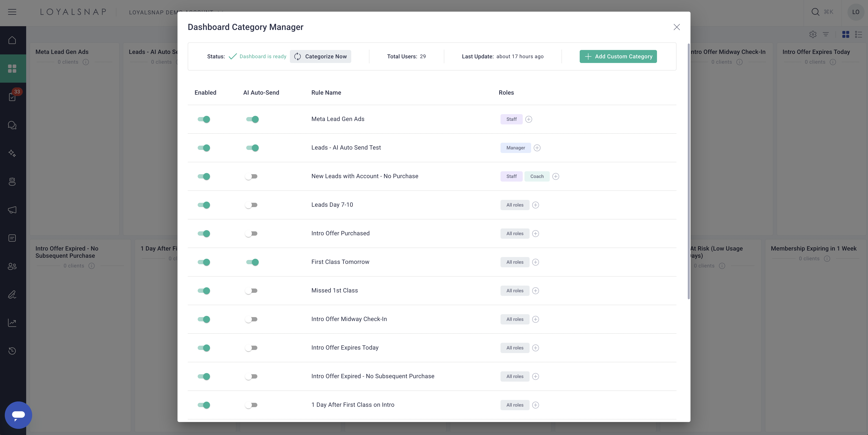Open the chat conversations sidebar icon
The width and height of the screenshot is (868, 435).
12,125
